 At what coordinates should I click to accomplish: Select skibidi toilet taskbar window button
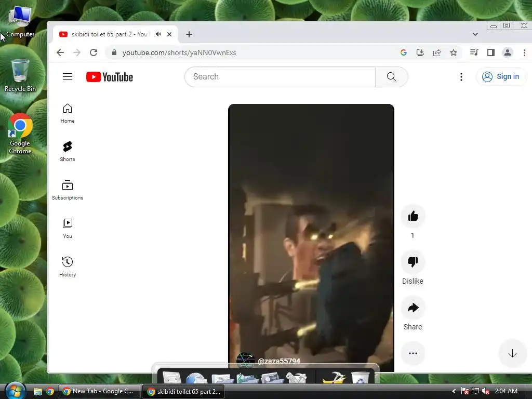(183, 391)
